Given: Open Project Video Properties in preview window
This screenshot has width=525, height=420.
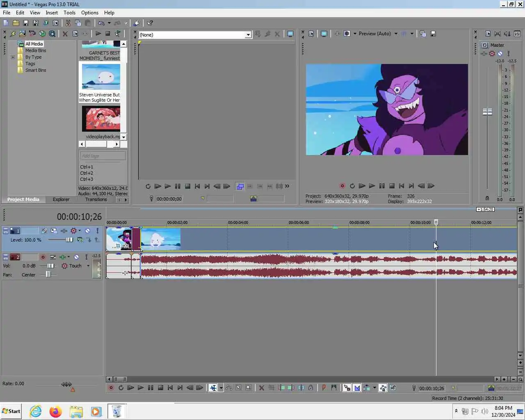Looking at the screenshot, I should pos(311,34).
